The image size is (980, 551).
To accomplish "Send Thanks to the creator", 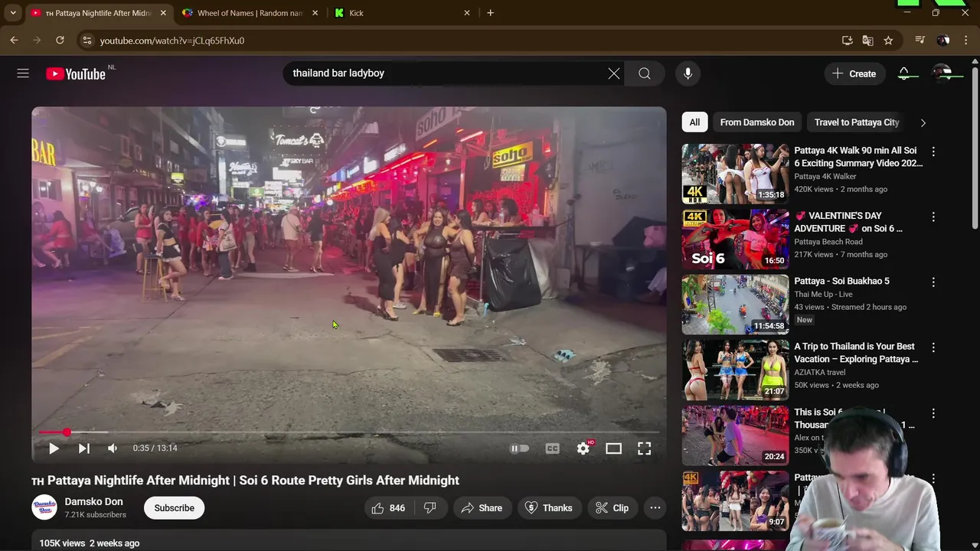I will [549, 508].
